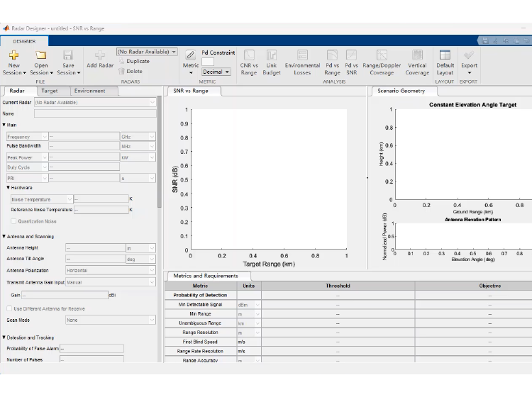Click the Save Session disk icon
Viewport: 532px width, 397px height.
pyautogui.click(x=68, y=55)
